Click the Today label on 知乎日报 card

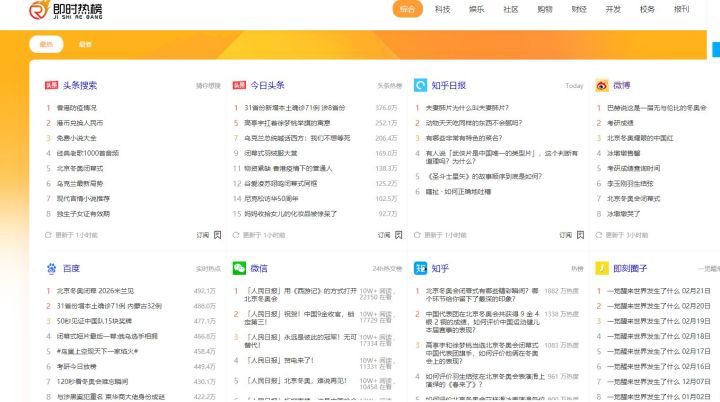574,85
